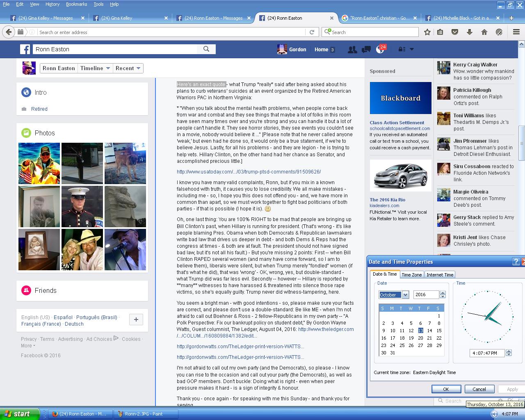Click the Facebook search magnifier icon
Image resolution: width=525 pixels, height=420 pixels.
point(206,49)
